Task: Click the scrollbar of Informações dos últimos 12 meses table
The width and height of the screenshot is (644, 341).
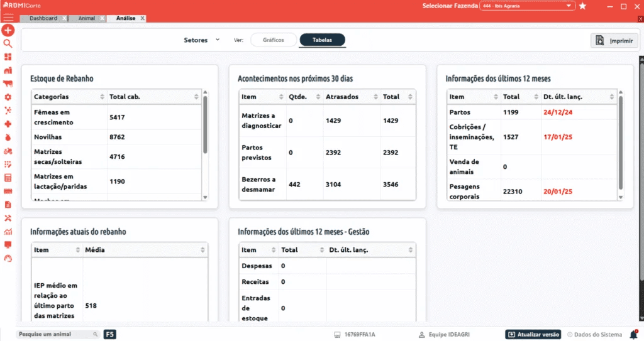Action: pyautogui.click(x=621, y=143)
